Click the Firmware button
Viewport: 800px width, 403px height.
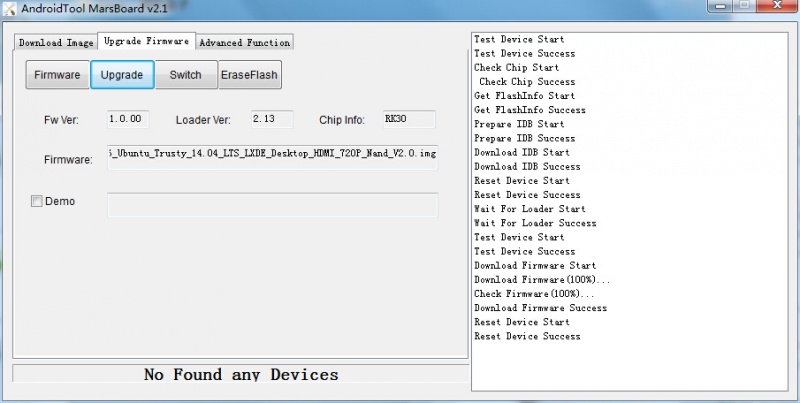pos(57,75)
